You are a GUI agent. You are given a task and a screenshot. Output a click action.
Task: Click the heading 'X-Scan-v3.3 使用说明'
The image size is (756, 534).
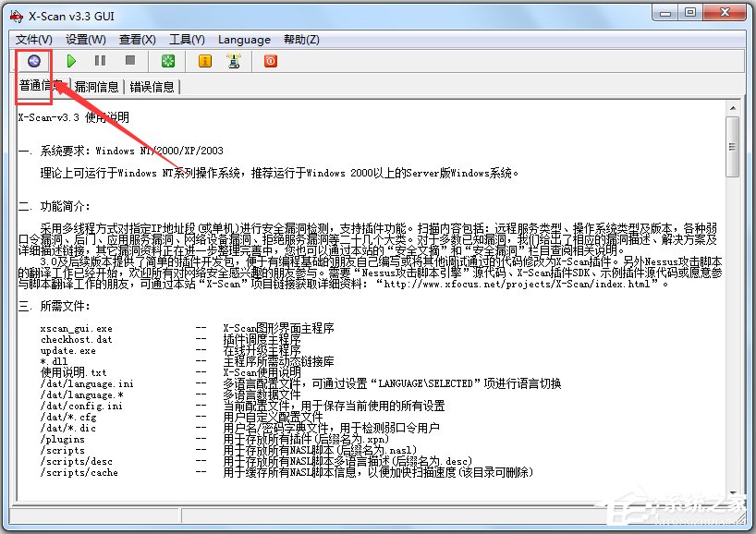pyautogui.click(x=73, y=117)
